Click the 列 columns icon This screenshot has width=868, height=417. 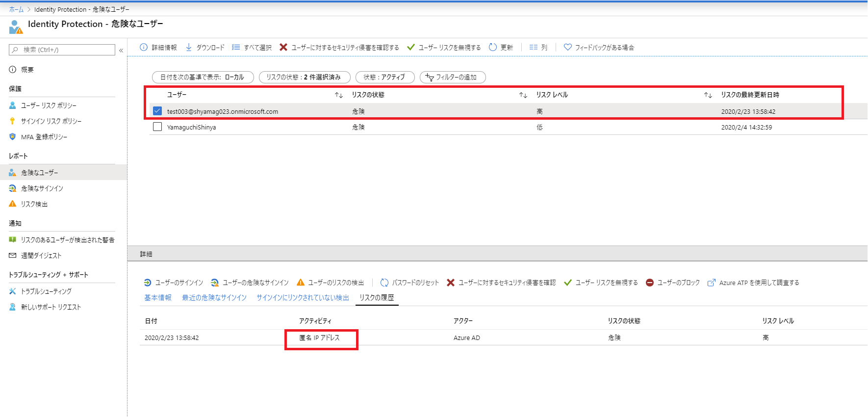click(x=534, y=48)
